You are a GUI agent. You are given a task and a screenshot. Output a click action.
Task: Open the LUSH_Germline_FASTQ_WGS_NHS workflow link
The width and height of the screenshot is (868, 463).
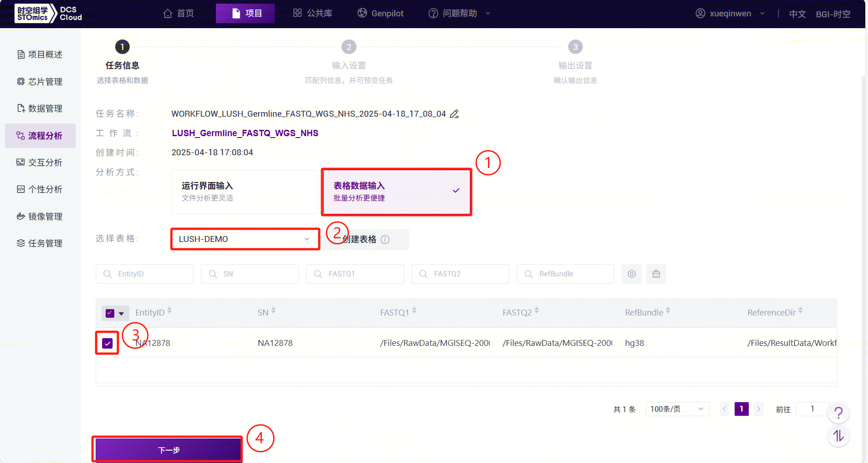pos(245,133)
